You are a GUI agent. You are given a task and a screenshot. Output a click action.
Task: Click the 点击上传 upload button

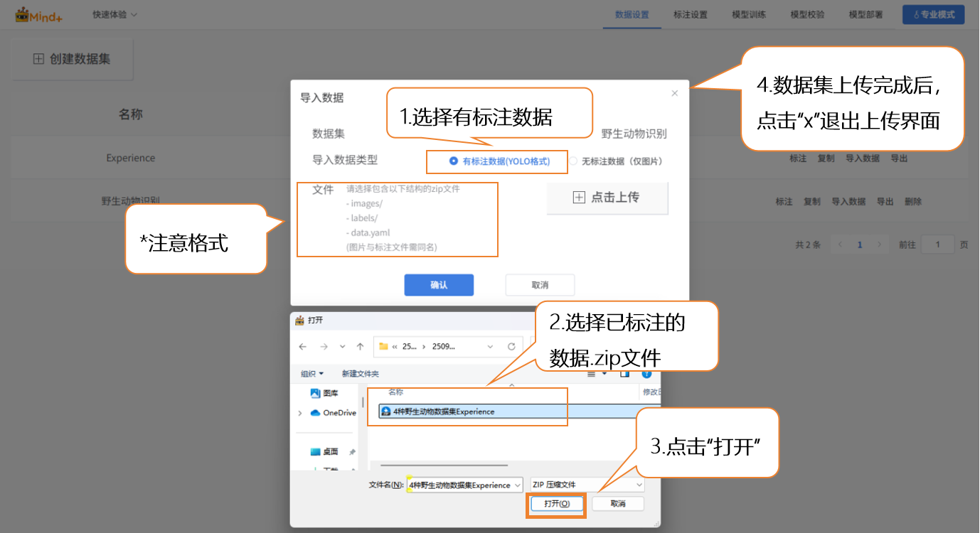point(607,198)
